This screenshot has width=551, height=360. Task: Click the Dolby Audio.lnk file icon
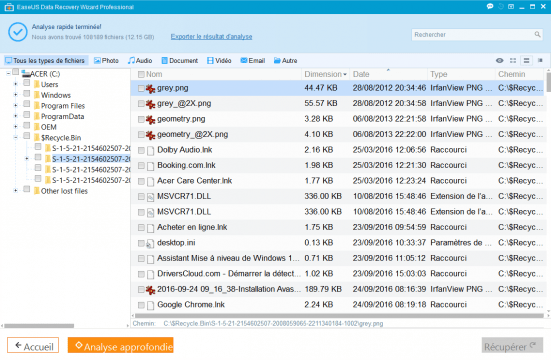pyautogui.click(x=150, y=150)
